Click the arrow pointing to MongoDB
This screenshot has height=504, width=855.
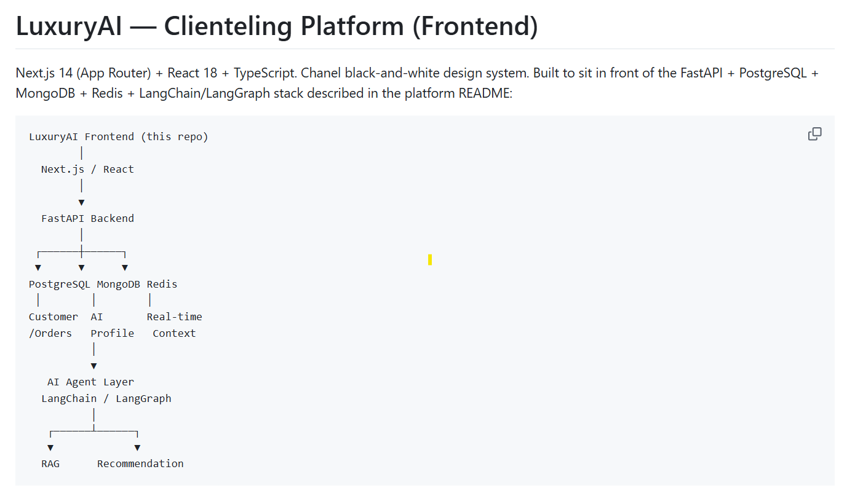coord(81,267)
